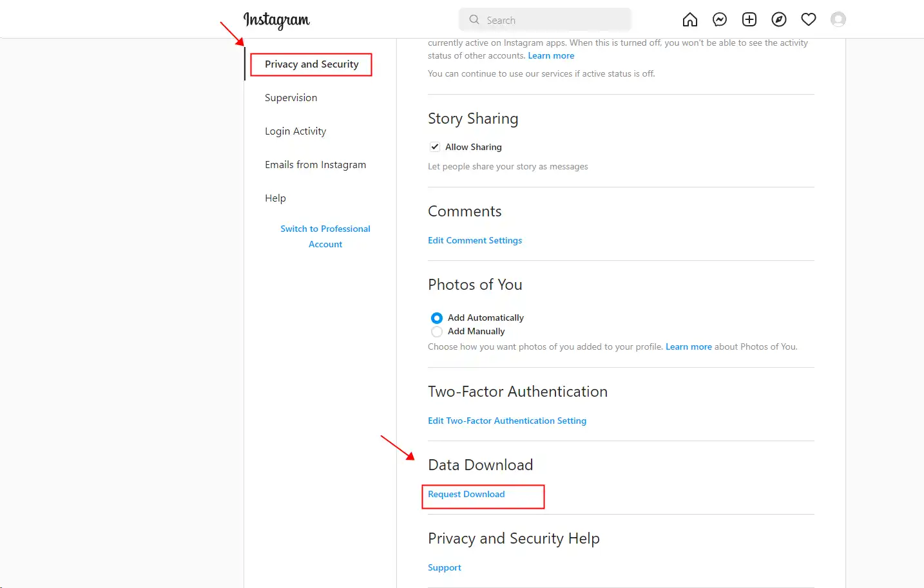The width and height of the screenshot is (924, 588).
Task: Uncheck the Allow Sharing checkbox
Action: (x=435, y=147)
